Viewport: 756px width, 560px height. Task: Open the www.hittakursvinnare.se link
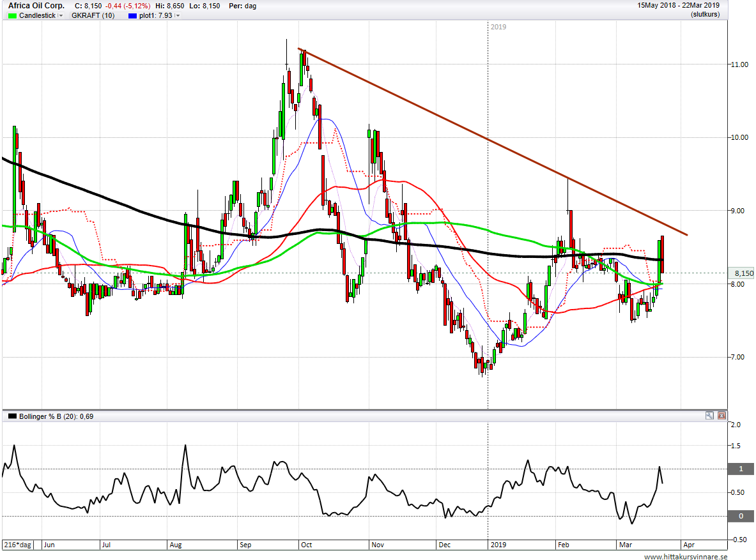[x=685, y=557]
